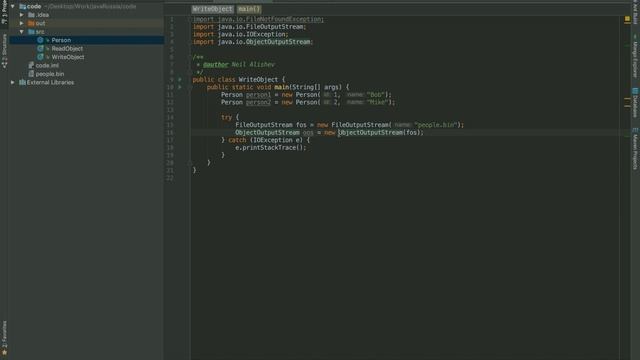Open the Favorites tool window tab
The image size is (640, 360).
click(x=4, y=338)
